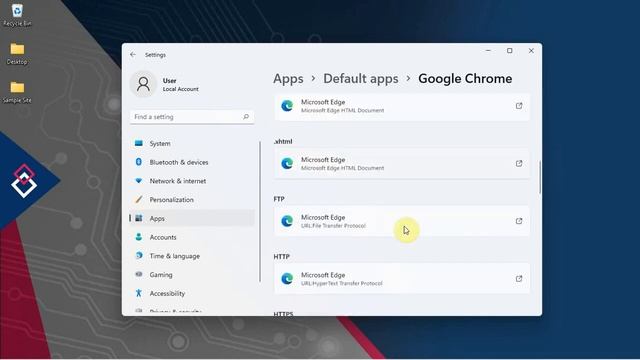The height and width of the screenshot is (360, 640).
Task: Click open-external icon on FTP row
Action: [x=519, y=221]
